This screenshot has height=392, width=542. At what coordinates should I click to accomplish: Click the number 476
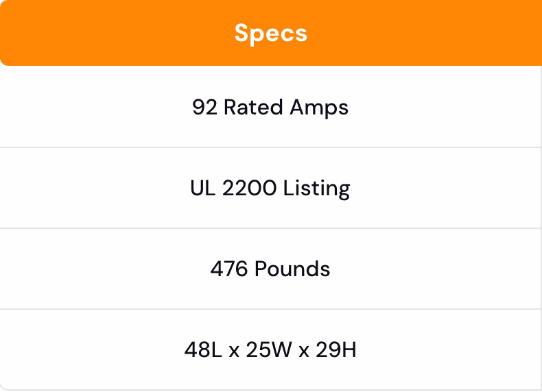pyautogui.click(x=228, y=269)
